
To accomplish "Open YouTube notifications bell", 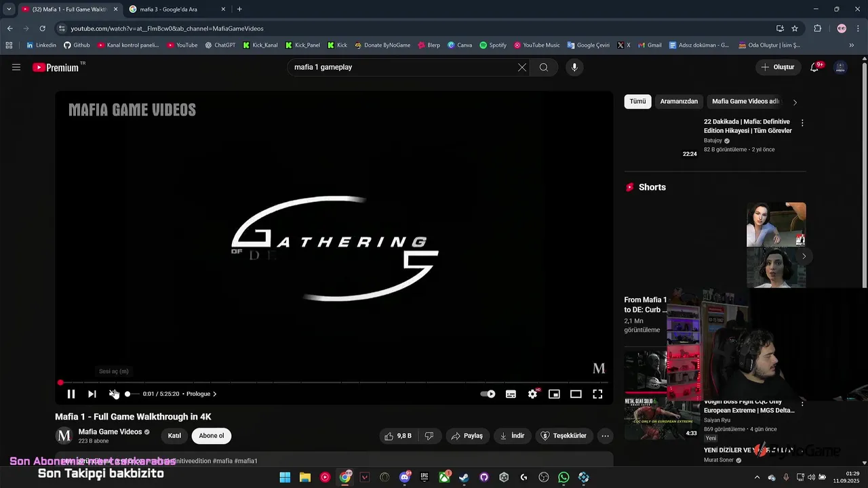I will pyautogui.click(x=815, y=67).
